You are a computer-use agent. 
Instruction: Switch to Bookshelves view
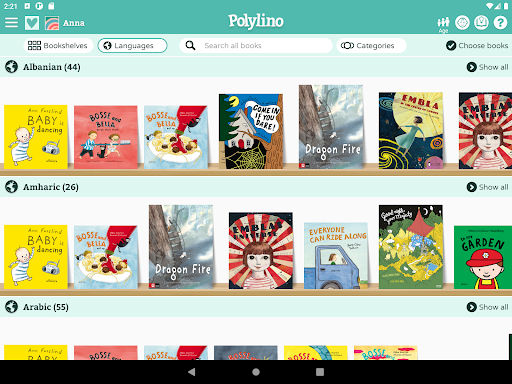click(x=58, y=46)
